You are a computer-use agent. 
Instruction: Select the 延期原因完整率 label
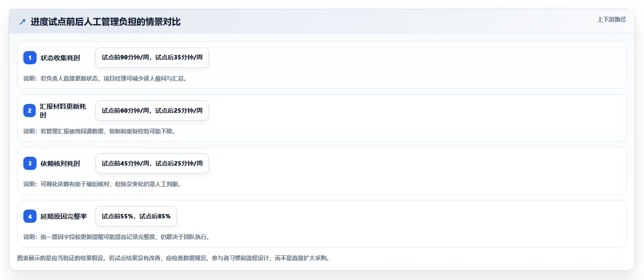click(63, 216)
